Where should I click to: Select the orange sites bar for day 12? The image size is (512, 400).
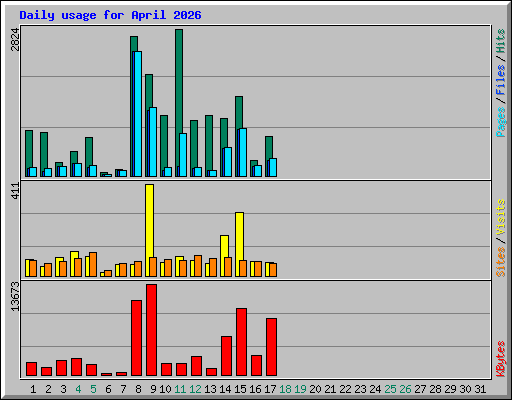(198, 266)
